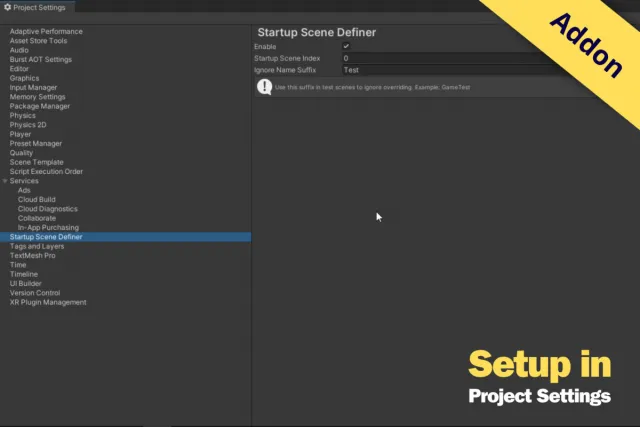Select Version Control settings
The width and height of the screenshot is (640, 427).
pyautogui.click(x=35, y=293)
